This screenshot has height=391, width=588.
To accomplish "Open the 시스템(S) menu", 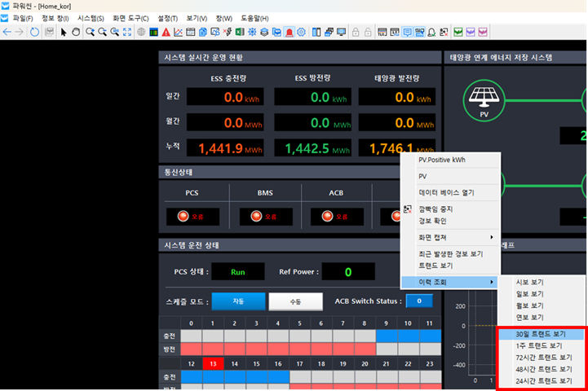I will 91,18.
